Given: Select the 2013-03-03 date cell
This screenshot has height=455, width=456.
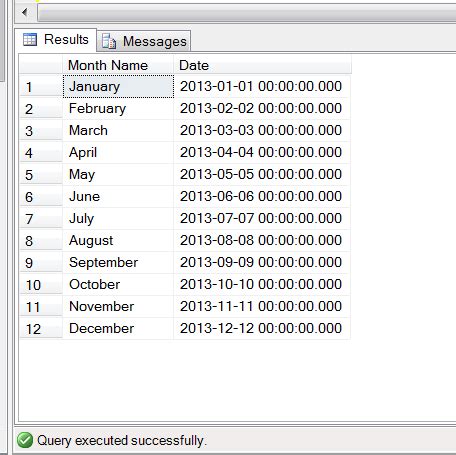Looking at the screenshot, I should [x=262, y=131].
